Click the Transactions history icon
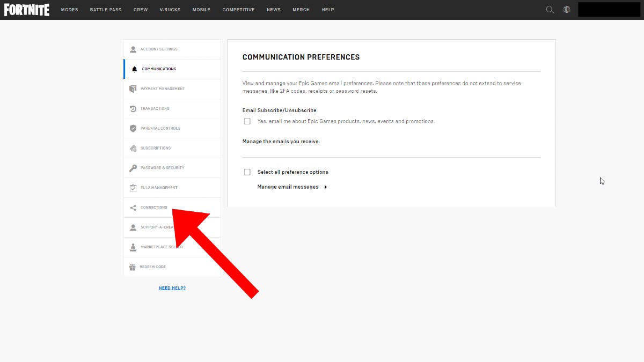The image size is (644, 362). [x=133, y=109]
